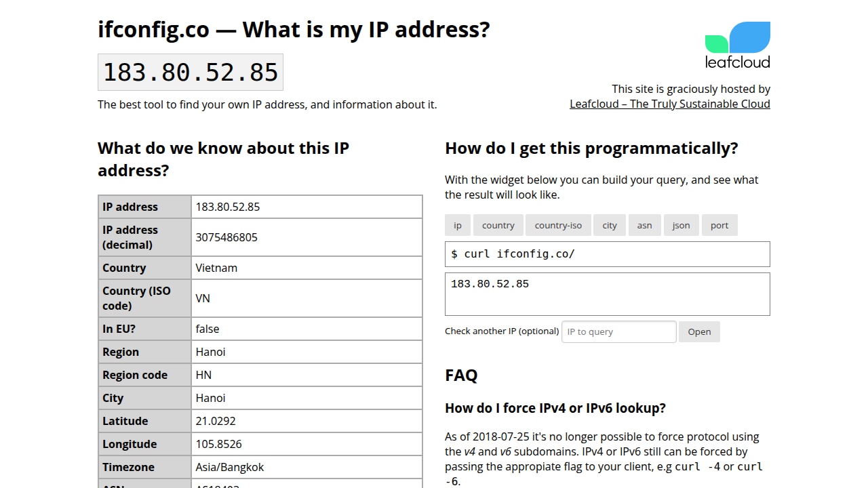The image size is (868, 488).
Task: Click the FAQ heading
Action: point(461,375)
